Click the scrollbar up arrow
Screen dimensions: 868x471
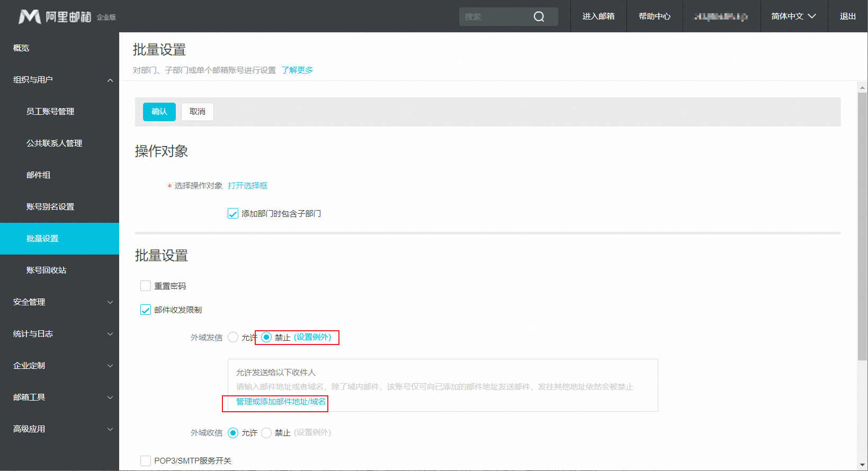(863, 87)
